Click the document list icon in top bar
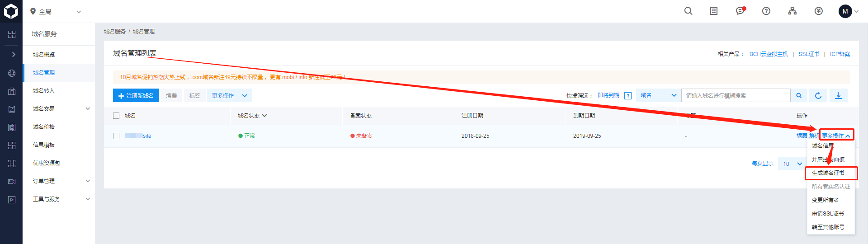Screen dimensions: 868x244 coord(714,11)
